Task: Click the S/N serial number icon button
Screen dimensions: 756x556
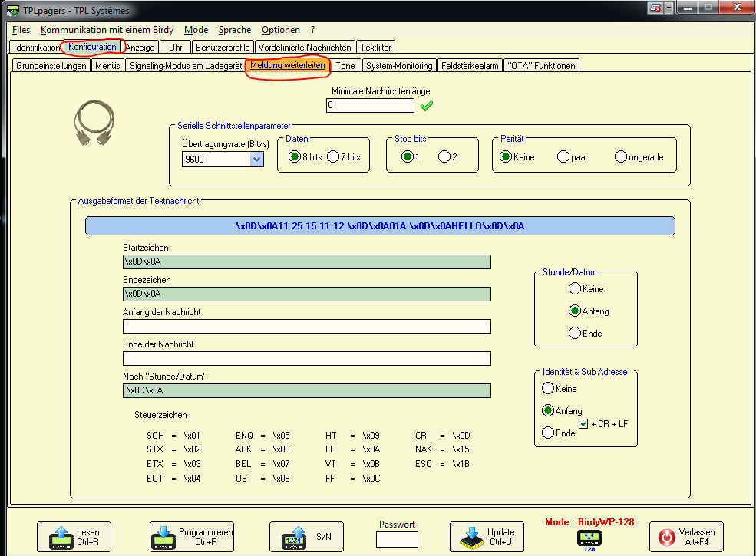Action: click(x=306, y=537)
